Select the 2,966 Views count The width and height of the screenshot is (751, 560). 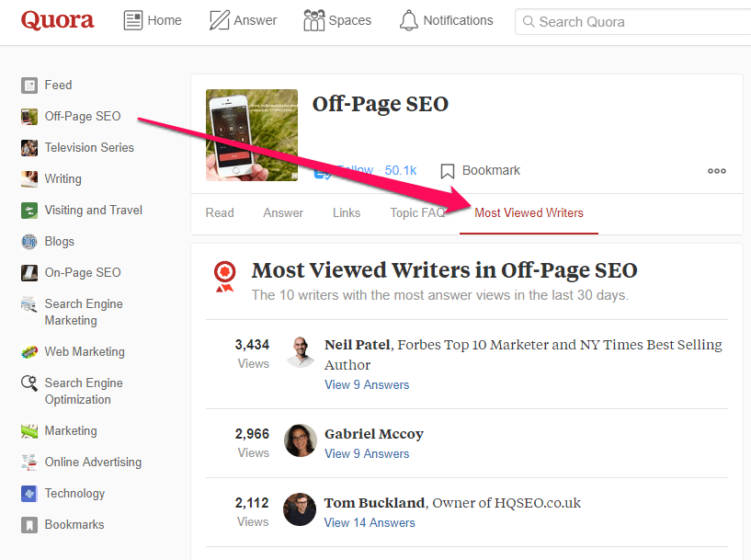pos(253,442)
